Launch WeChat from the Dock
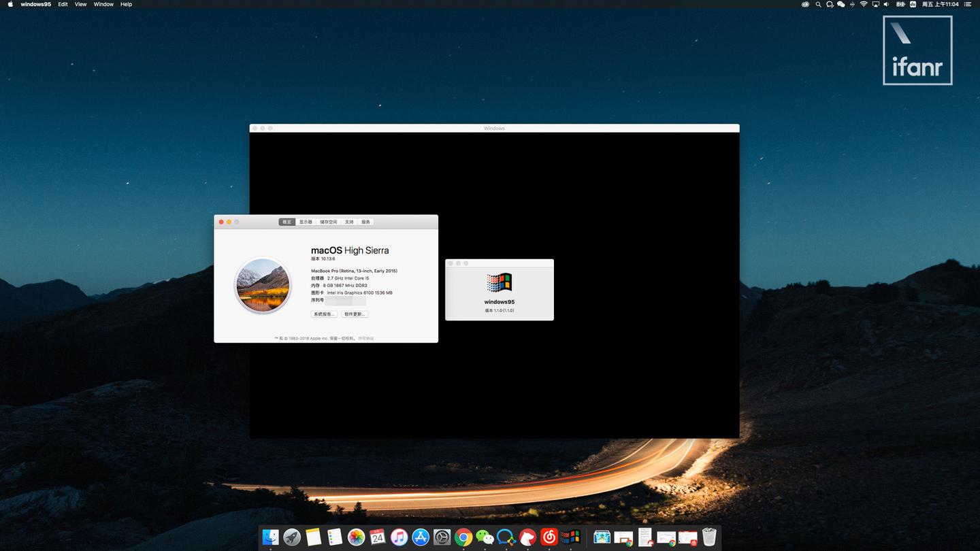Viewport: 980px width, 551px height. 485,537
